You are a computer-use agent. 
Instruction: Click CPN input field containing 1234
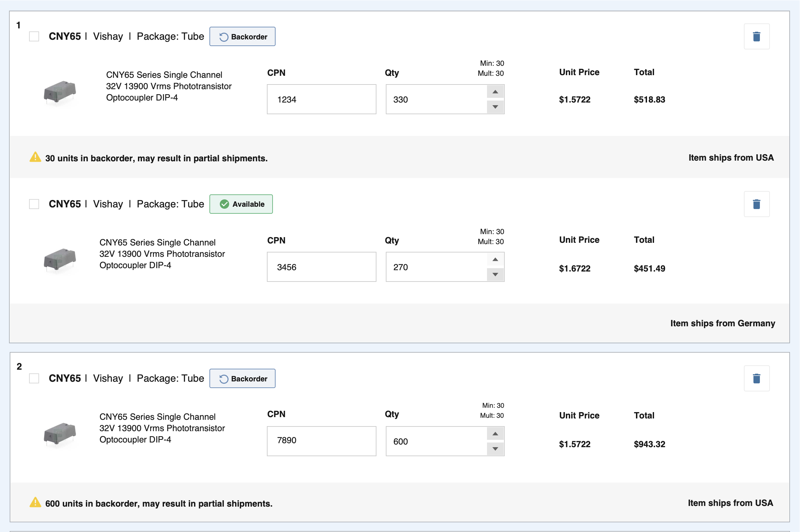click(321, 100)
